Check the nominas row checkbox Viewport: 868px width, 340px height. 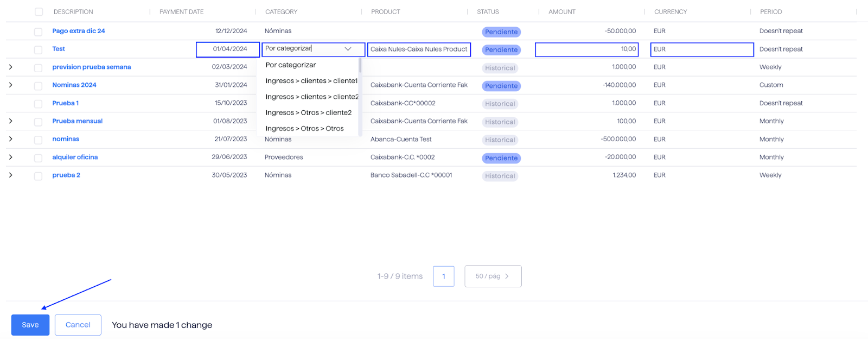(x=38, y=140)
